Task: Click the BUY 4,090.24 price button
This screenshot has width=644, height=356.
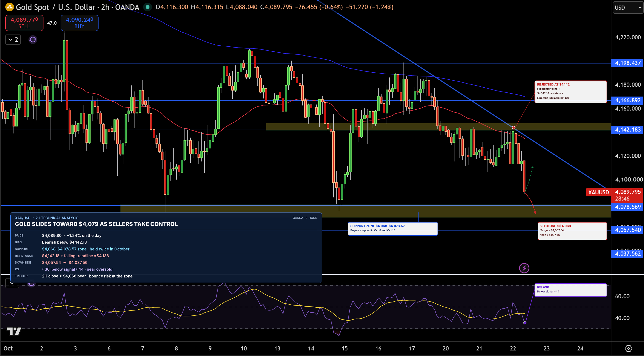Action: click(79, 23)
